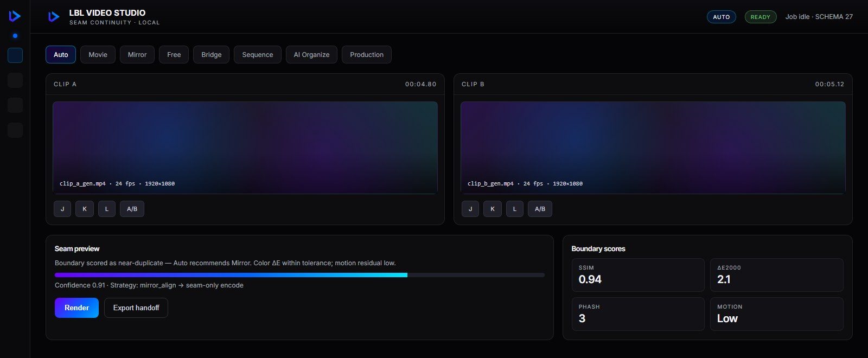The image size is (868, 358).
Task: Switch to the Auto mode tab
Action: click(61, 55)
